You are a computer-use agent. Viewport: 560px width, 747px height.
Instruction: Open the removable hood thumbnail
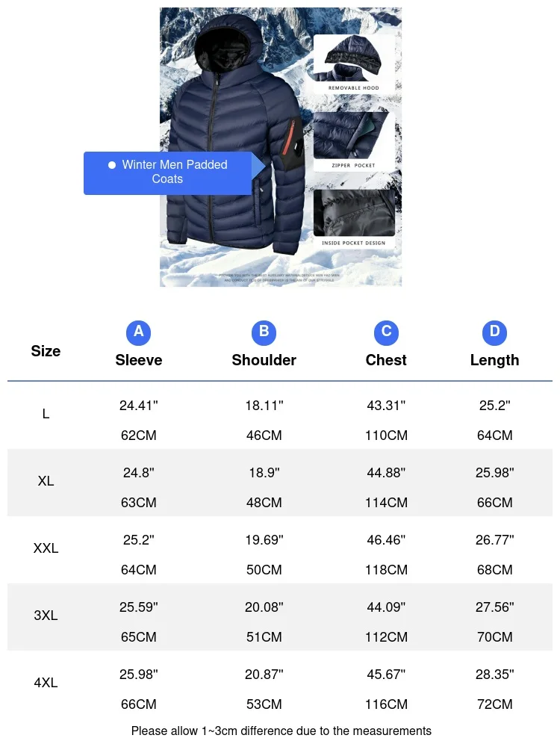(354, 63)
